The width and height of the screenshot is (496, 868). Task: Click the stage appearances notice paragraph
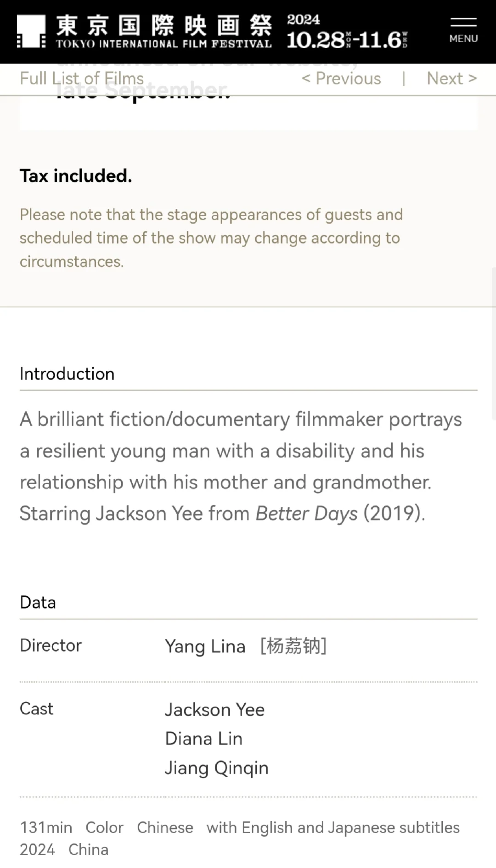(211, 238)
